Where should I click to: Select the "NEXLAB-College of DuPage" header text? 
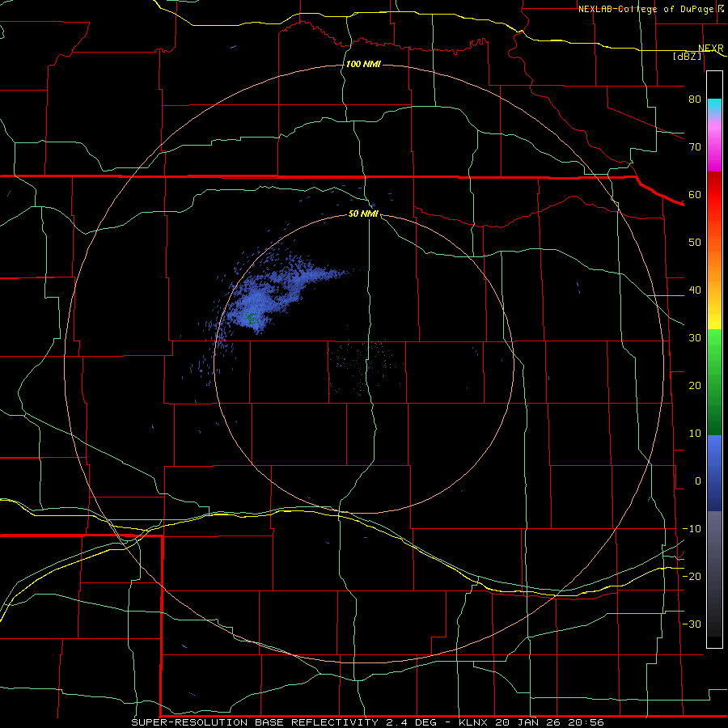tap(645, 9)
